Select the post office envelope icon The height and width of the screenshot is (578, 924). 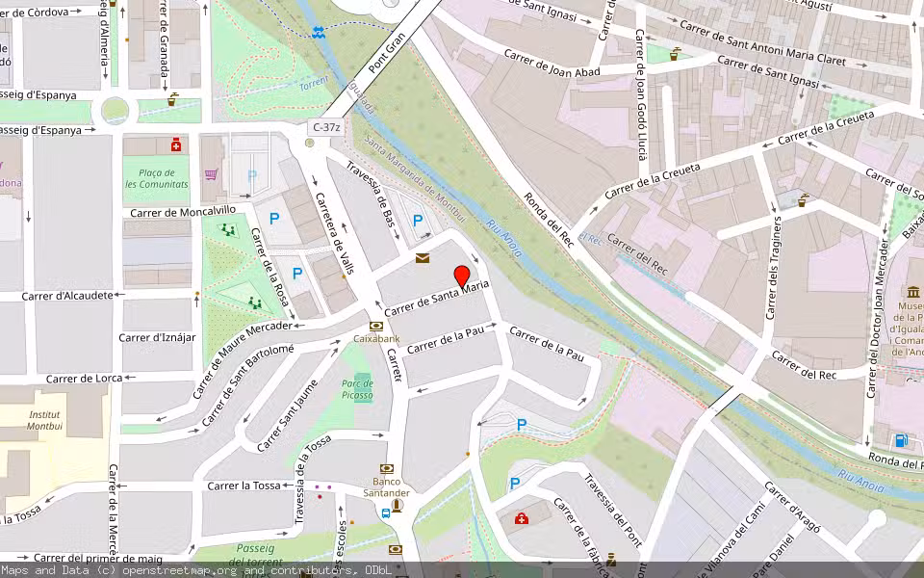tap(422, 258)
